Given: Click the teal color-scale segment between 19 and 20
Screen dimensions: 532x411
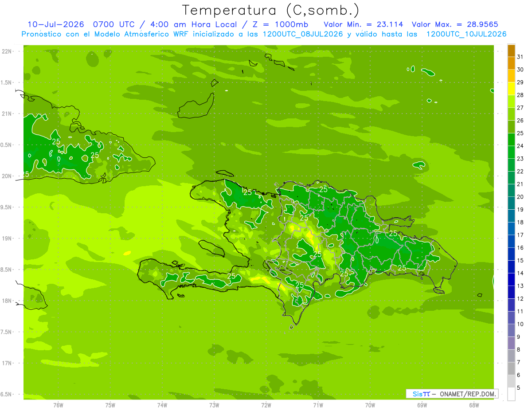Looking at the screenshot, I should [511, 204].
